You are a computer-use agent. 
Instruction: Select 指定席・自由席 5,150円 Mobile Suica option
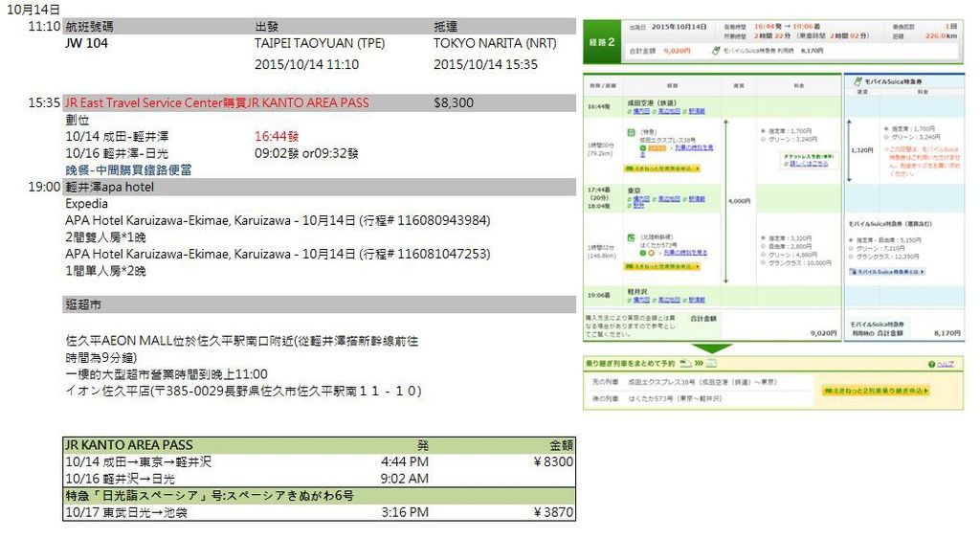[x=851, y=240]
